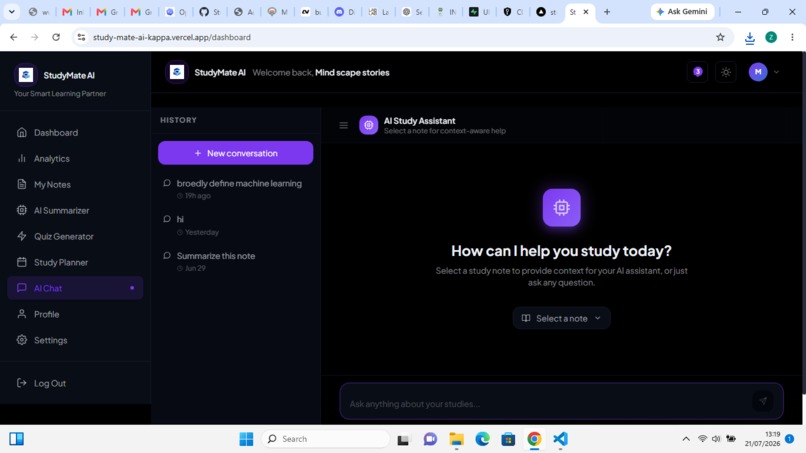Image resolution: width=806 pixels, height=453 pixels.
Task: Expand the user account chevron
Action: (x=777, y=72)
